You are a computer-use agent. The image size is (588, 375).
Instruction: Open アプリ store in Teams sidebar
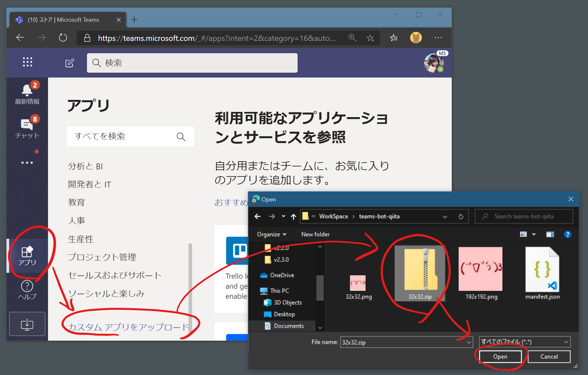pyautogui.click(x=27, y=256)
